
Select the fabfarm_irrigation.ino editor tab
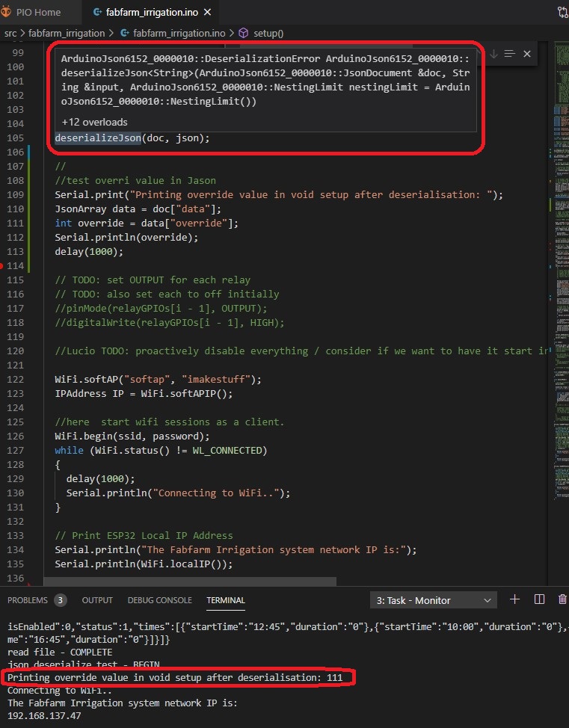click(152, 13)
